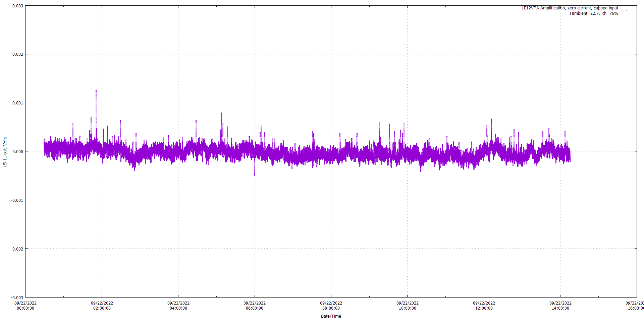Click the 0.001 y-axis tick label
The image size is (644, 320).
(x=18, y=103)
